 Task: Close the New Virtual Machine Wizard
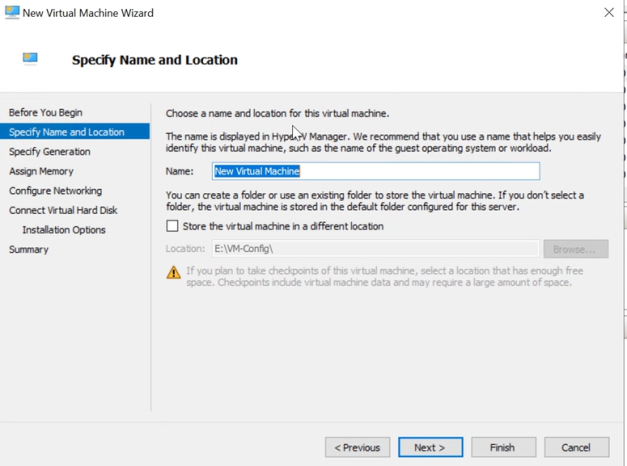pos(608,13)
